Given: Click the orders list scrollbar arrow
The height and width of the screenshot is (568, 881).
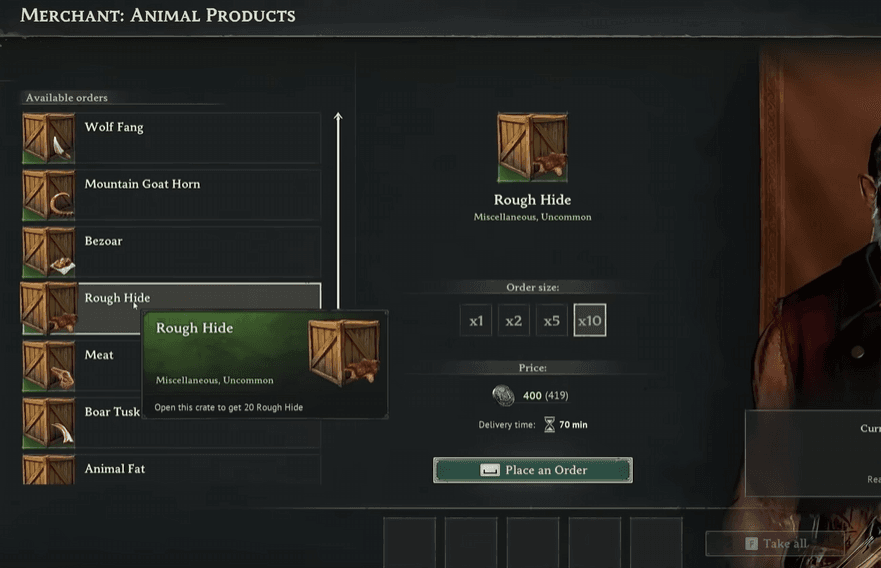Looking at the screenshot, I should pyautogui.click(x=338, y=120).
